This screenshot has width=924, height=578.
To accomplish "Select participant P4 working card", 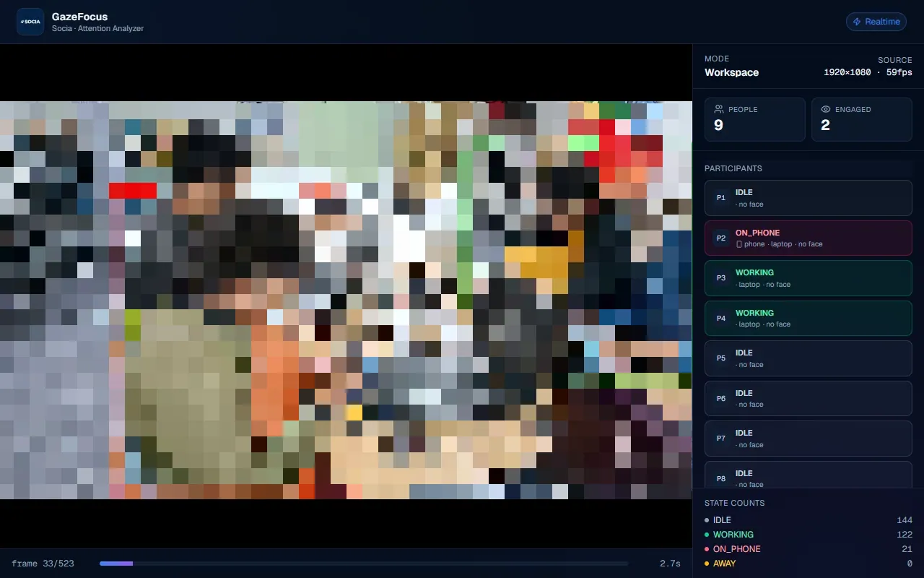I will [808, 318].
